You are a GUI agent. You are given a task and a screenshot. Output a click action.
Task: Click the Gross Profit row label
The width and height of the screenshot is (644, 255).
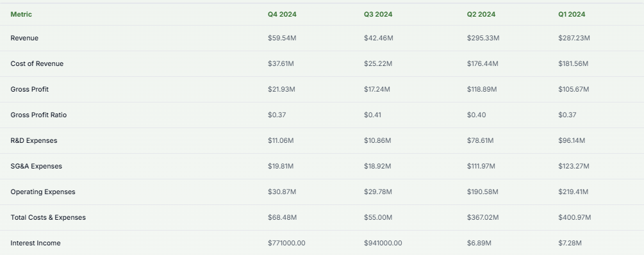tap(29, 89)
